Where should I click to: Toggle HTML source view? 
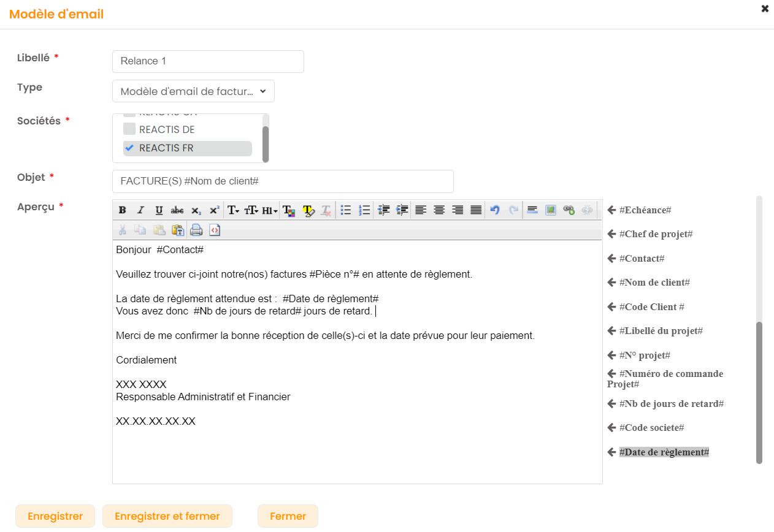pyautogui.click(x=214, y=230)
